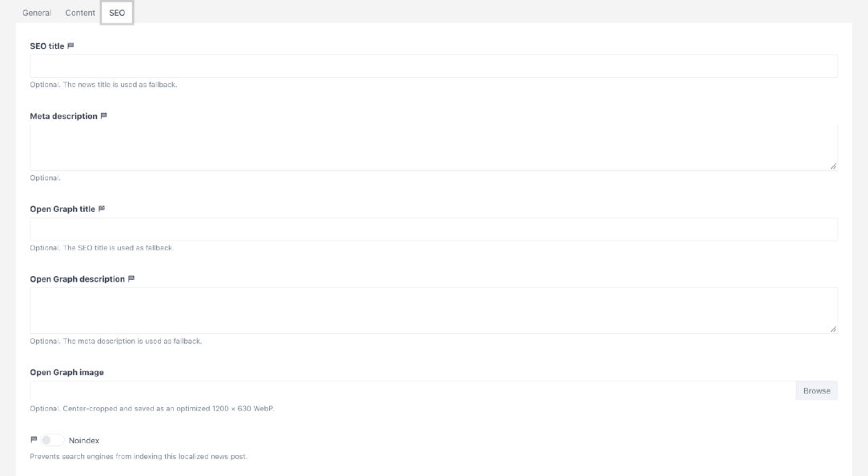Image resolution: width=868 pixels, height=476 pixels.
Task: Click the flag icon left of Noindex switch
Action: pyautogui.click(x=34, y=440)
